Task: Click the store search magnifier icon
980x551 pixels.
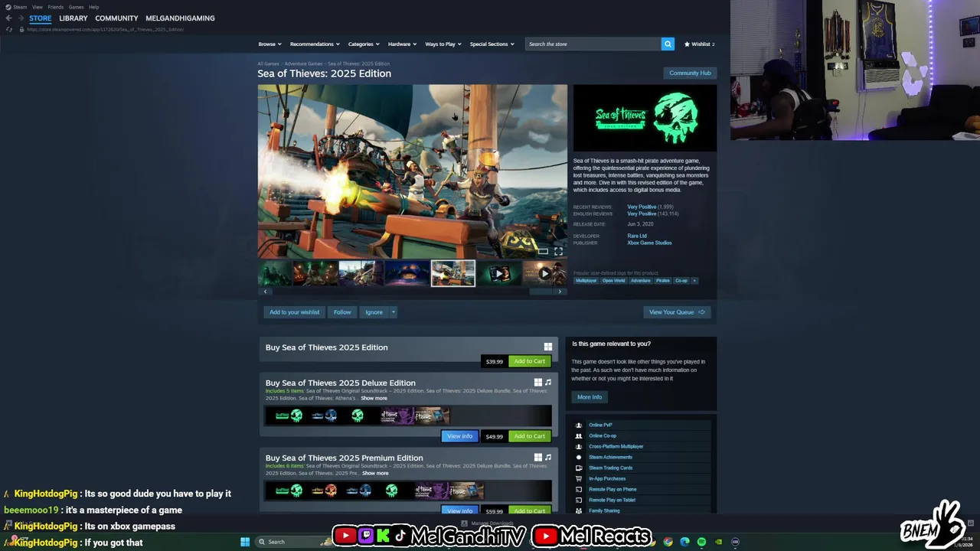Action: 668,44
